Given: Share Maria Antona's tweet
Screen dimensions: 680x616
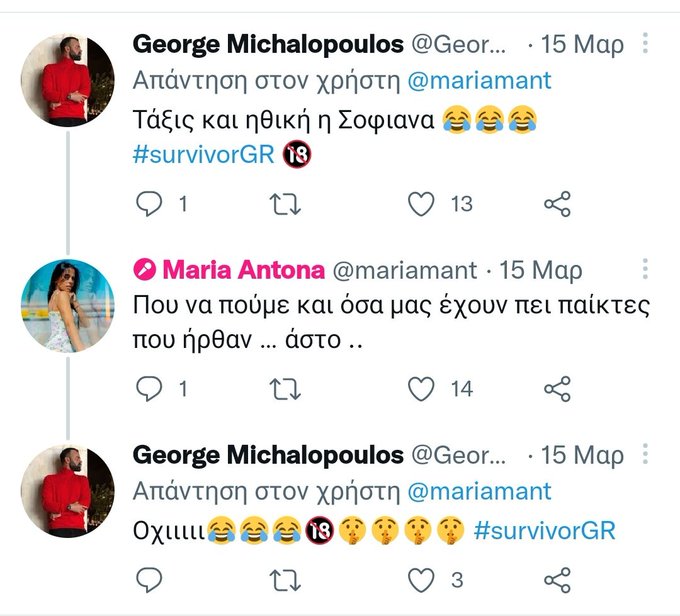Looking at the screenshot, I should (557, 388).
